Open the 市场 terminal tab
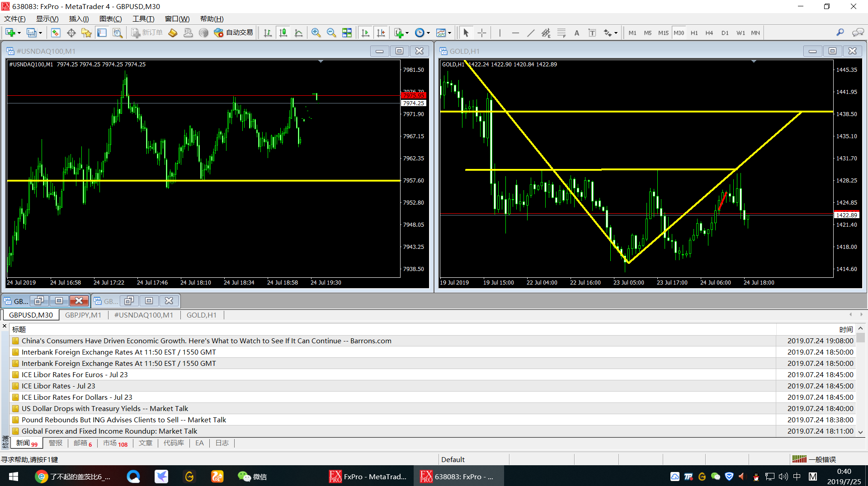Screen dimensions: 868x486 tap(115, 443)
